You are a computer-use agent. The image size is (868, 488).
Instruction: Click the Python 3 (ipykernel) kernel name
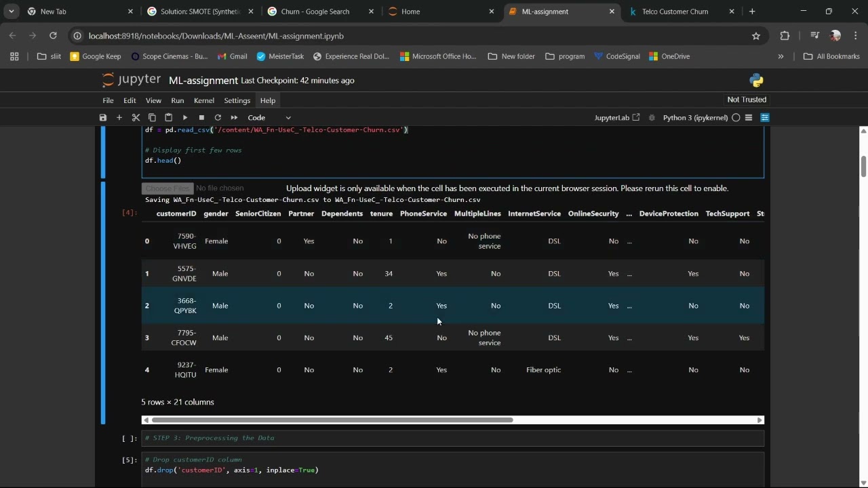point(696,118)
